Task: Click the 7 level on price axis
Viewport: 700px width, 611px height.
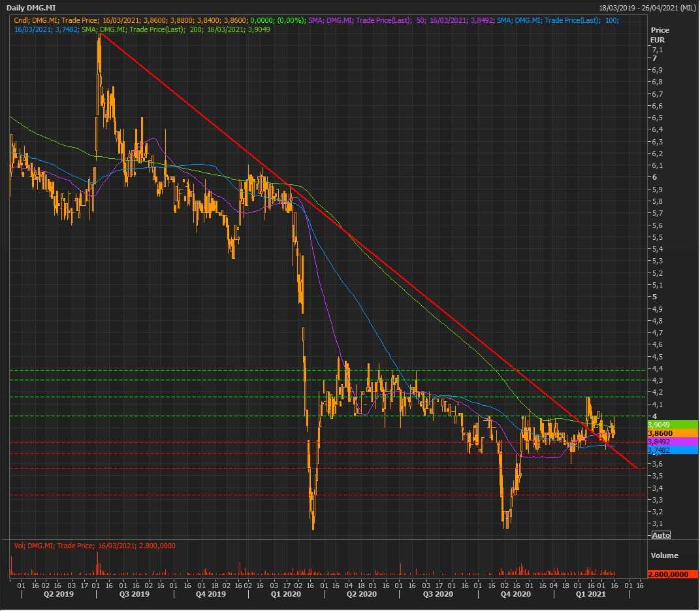Action: [653, 58]
